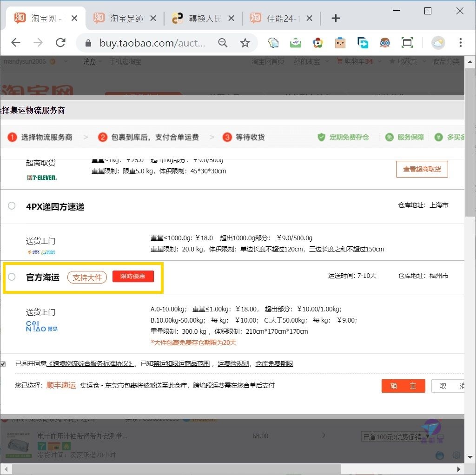Click the screen capture frame extension

(407, 43)
